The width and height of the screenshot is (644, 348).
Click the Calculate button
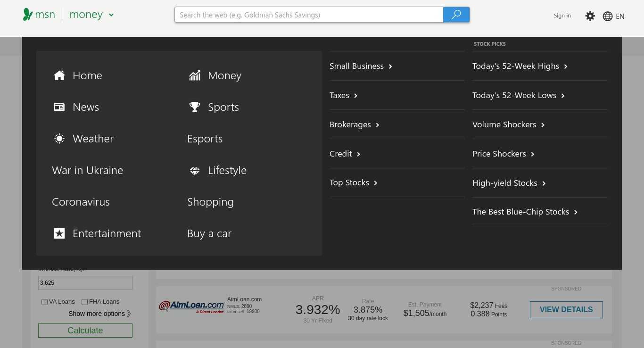(x=85, y=331)
